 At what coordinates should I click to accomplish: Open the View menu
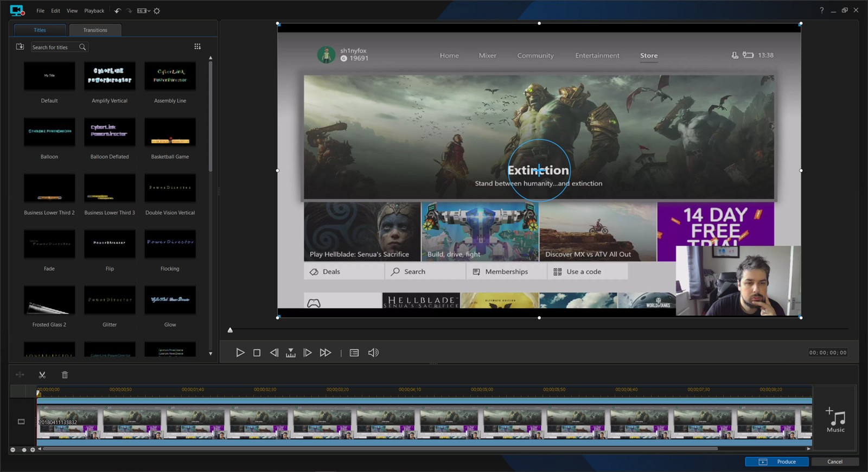(x=72, y=11)
